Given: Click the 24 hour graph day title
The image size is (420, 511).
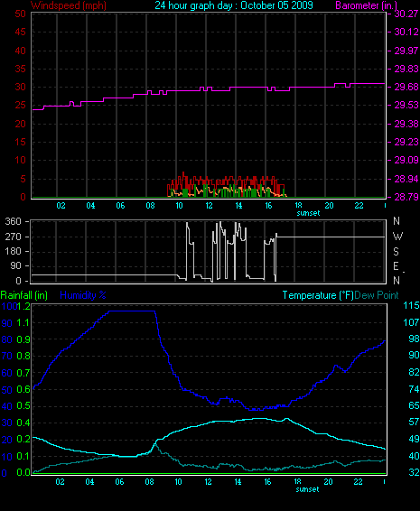Looking at the screenshot, I should 234,5.
